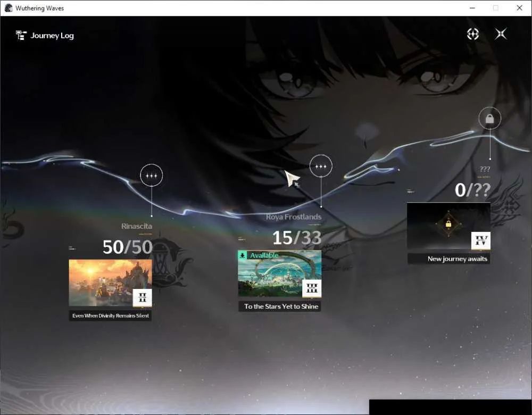Click the chapter III numeral badge
Image resolution: width=532 pixels, height=415 pixels.
point(312,288)
